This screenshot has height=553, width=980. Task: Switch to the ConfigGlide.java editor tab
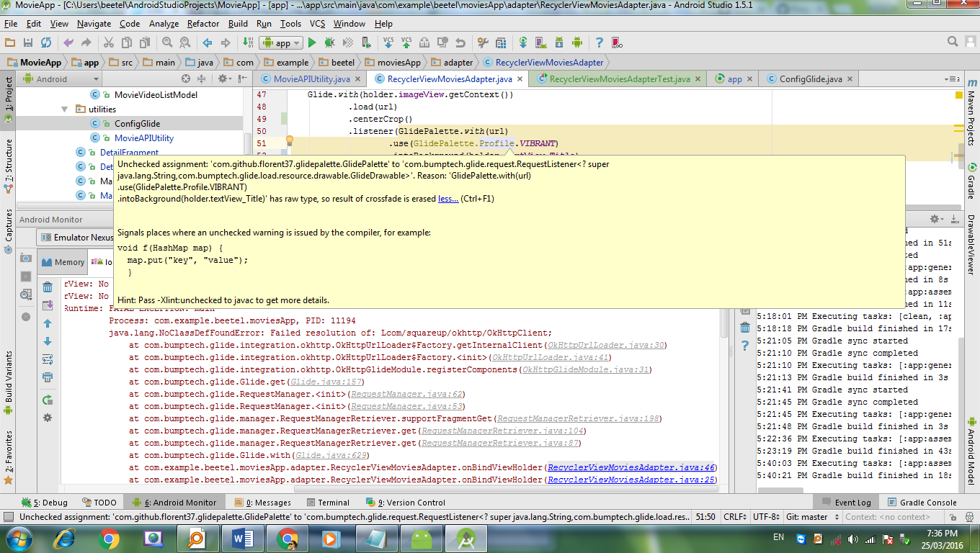pyautogui.click(x=810, y=79)
